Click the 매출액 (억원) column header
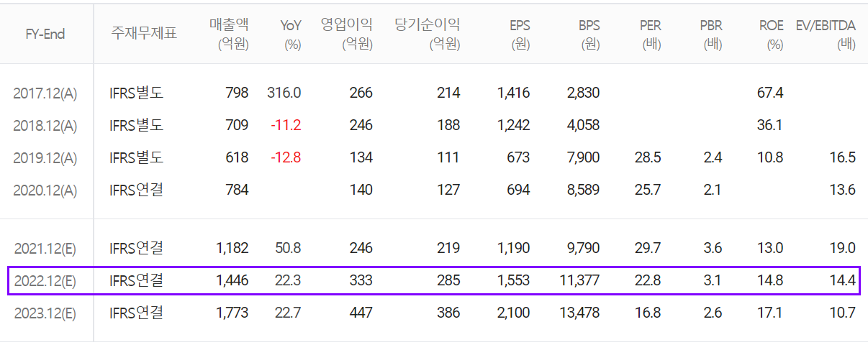 coord(230,34)
